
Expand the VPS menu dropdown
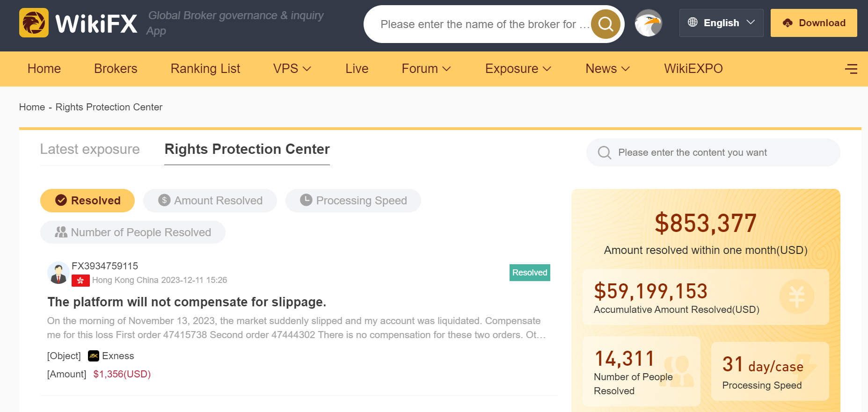tap(307, 69)
